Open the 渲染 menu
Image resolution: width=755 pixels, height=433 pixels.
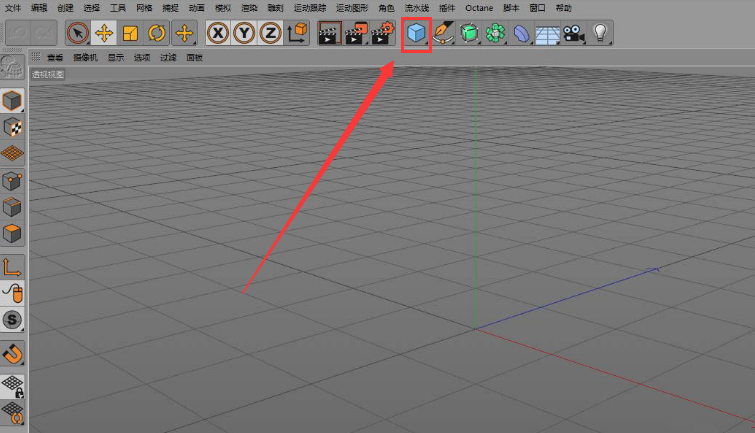249,8
